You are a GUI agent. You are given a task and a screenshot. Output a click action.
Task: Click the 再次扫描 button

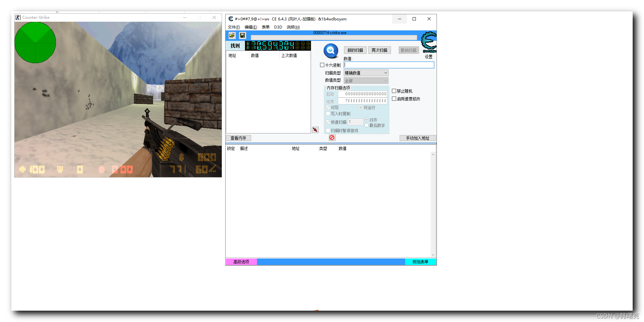pyautogui.click(x=380, y=50)
